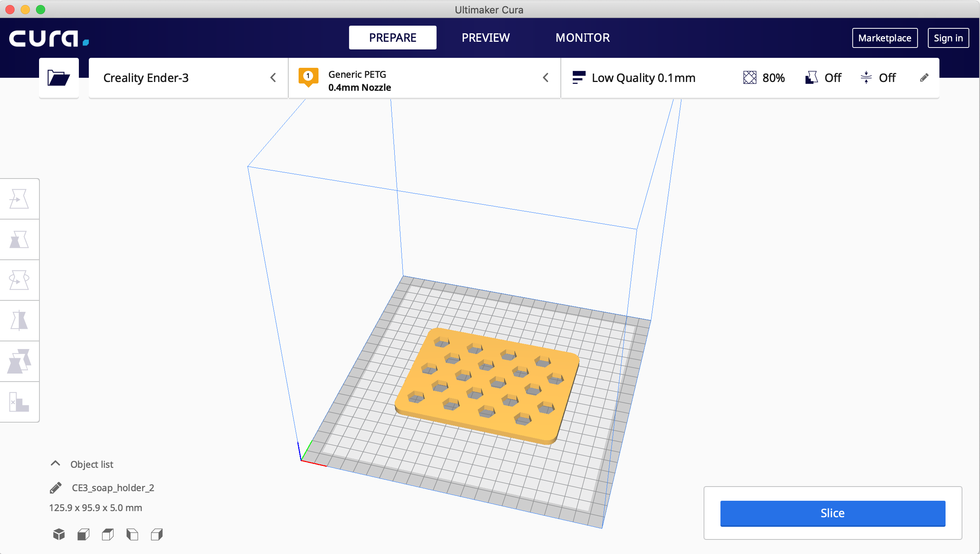Select the Rotate tool in left toolbar
This screenshot has width=980, height=554.
click(x=19, y=280)
